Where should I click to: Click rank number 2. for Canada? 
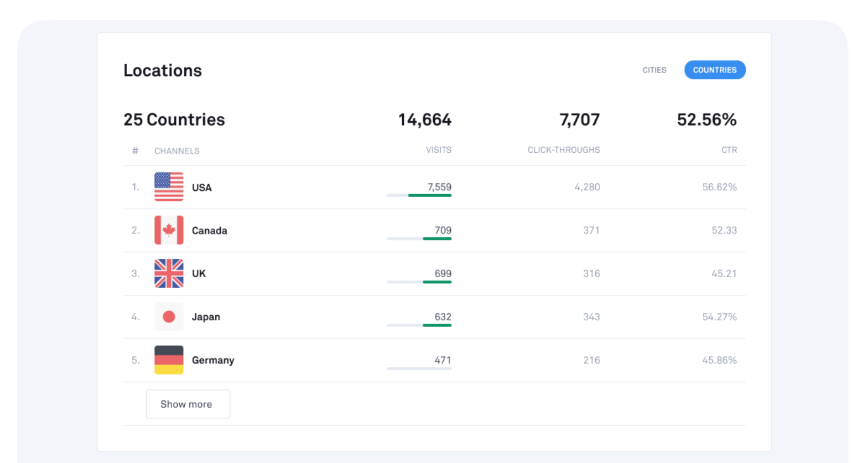136,230
